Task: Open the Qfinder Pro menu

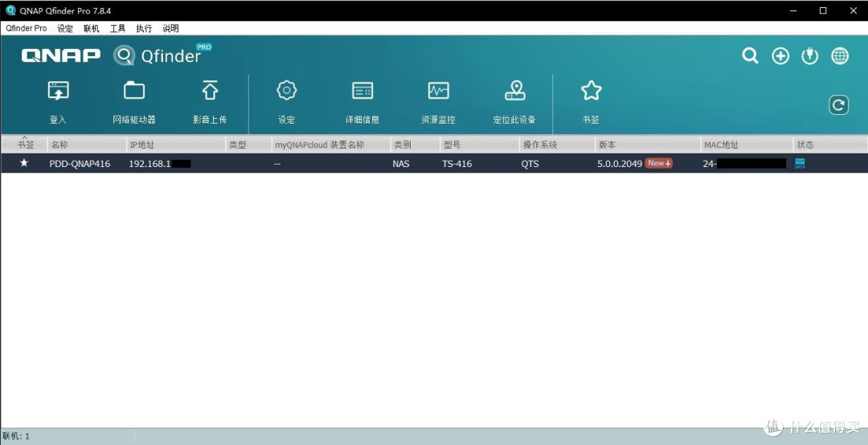Action: click(26, 28)
